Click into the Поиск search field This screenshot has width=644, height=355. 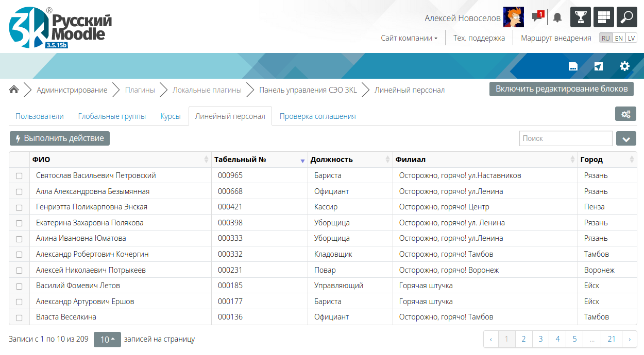[x=565, y=138]
